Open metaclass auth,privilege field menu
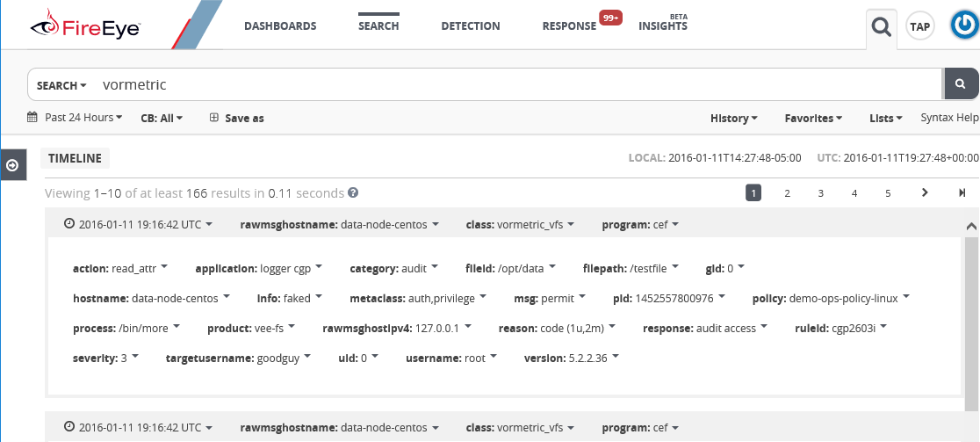This screenshot has height=442, width=980. tap(419, 298)
